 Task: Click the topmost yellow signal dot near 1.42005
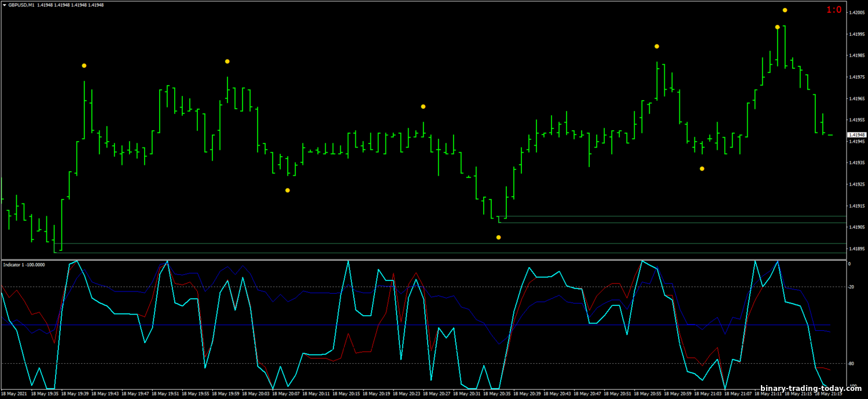(x=785, y=10)
